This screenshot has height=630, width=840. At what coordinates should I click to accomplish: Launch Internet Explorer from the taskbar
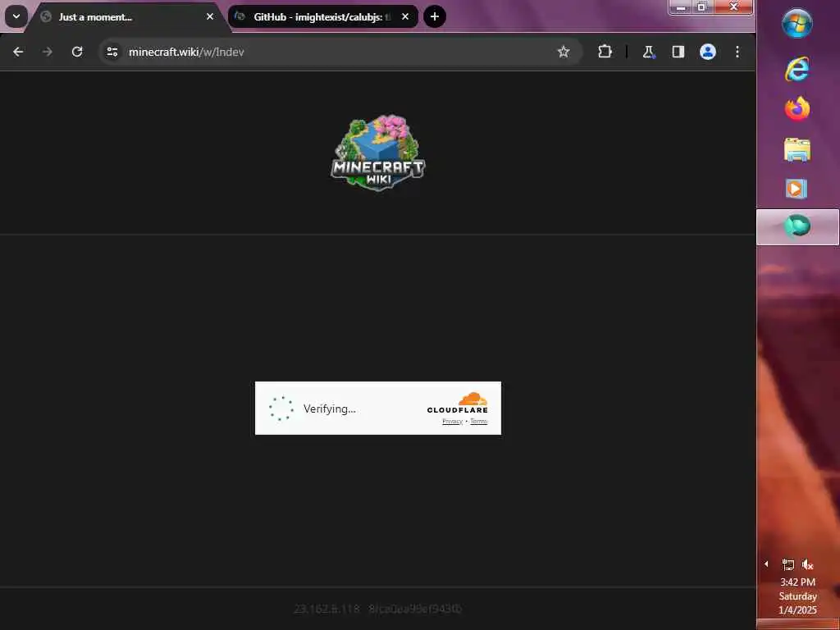pyautogui.click(x=797, y=69)
